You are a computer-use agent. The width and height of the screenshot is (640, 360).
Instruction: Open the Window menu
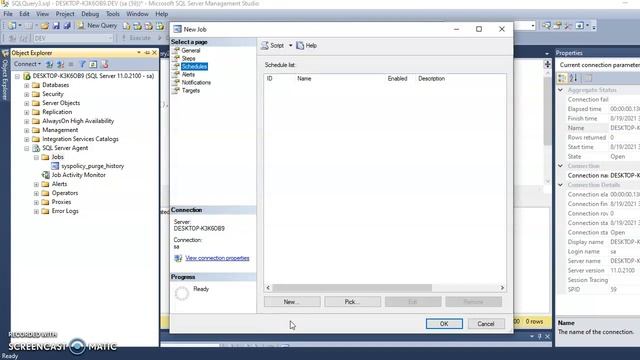[x=137, y=14]
